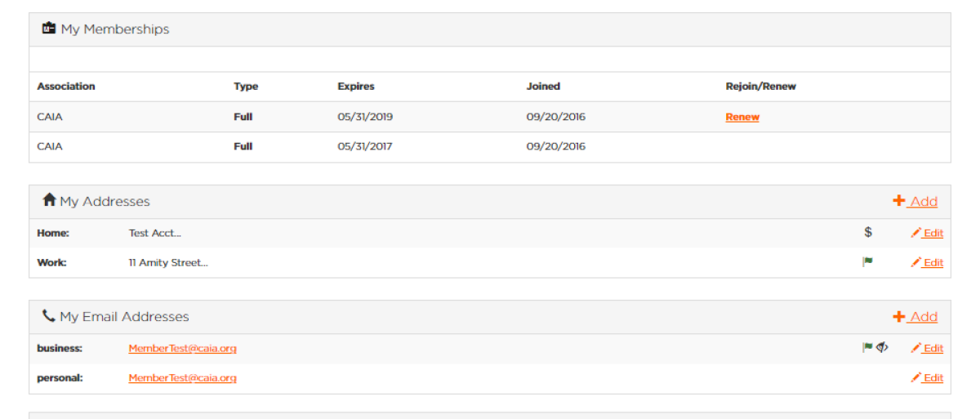Click the plus icon to add an address

tap(899, 201)
